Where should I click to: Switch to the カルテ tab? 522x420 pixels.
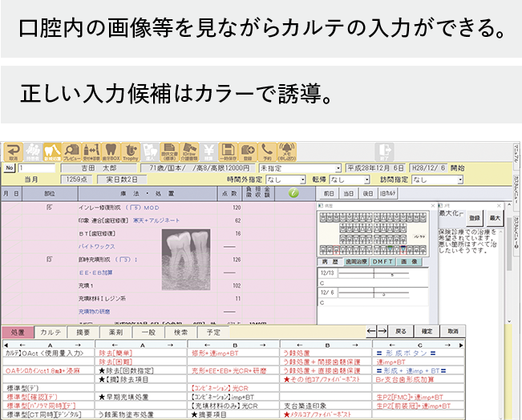pyautogui.click(x=51, y=332)
